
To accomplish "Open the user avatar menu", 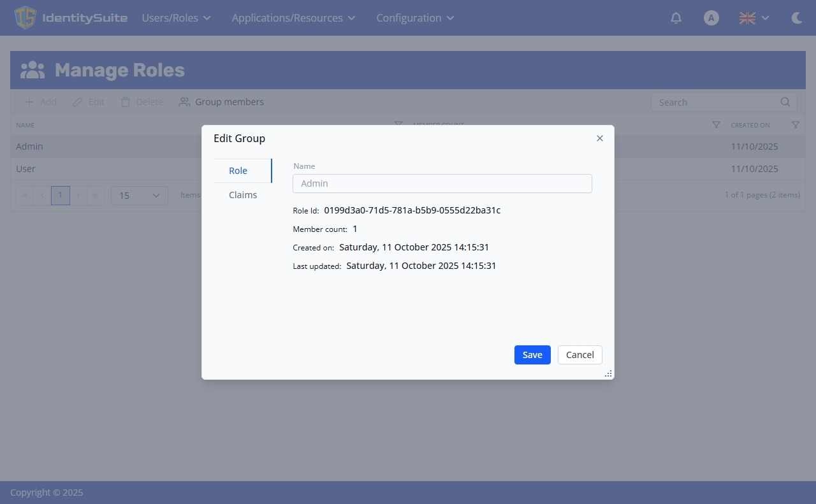I will [711, 18].
